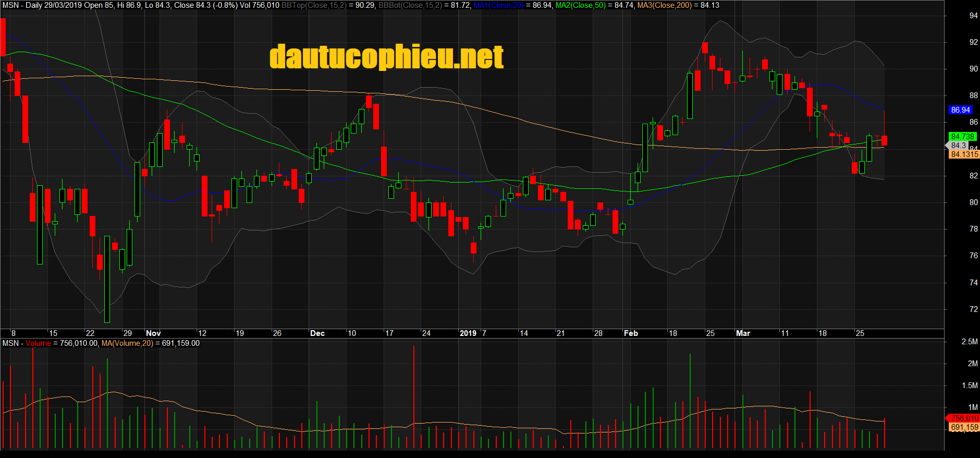The height and width of the screenshot is (458, 980).
Task: Click the grey 84.3 last price tag
Action: (x=958, y=146)
